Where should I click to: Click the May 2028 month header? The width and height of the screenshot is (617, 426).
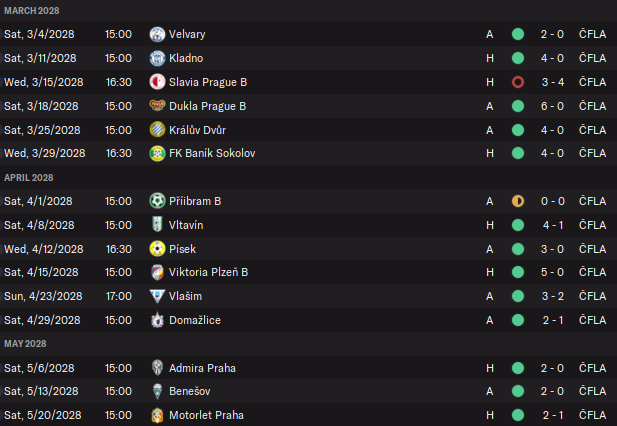click(x=26, y=344)
